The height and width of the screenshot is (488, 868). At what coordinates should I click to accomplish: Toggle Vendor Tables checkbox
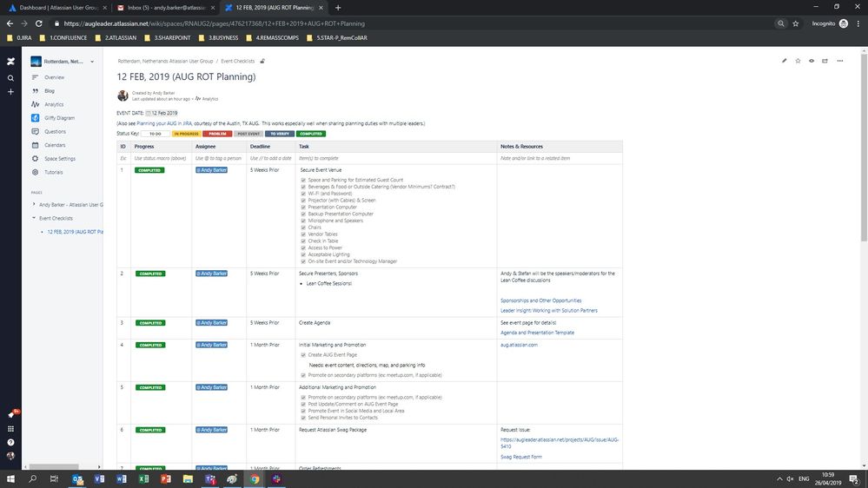(303, 234)
